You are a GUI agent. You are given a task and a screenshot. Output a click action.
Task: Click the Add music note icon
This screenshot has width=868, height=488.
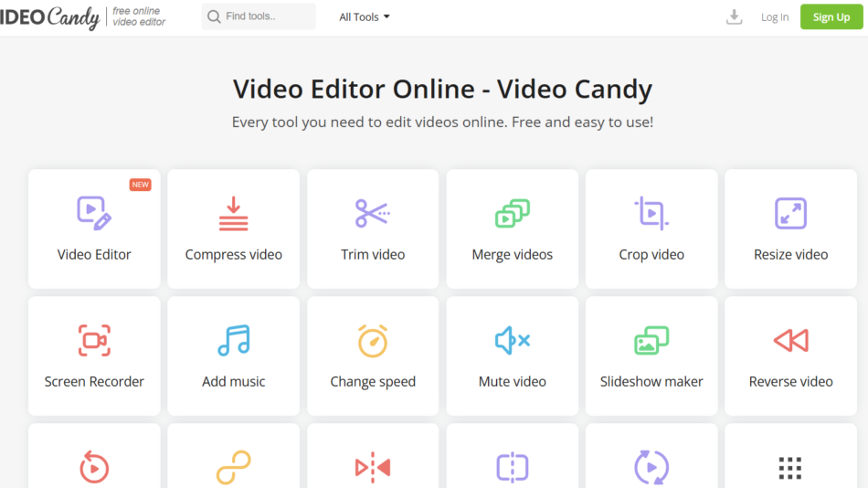click(234, 340)
